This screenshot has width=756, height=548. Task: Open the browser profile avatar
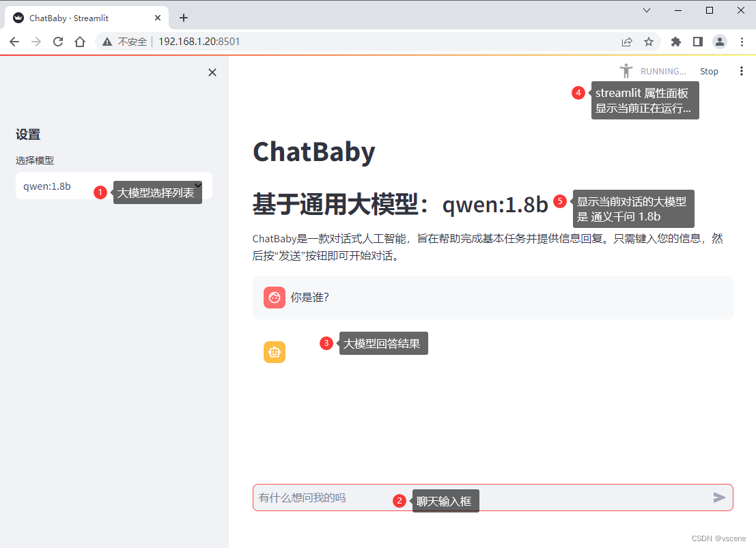[720, 42]
